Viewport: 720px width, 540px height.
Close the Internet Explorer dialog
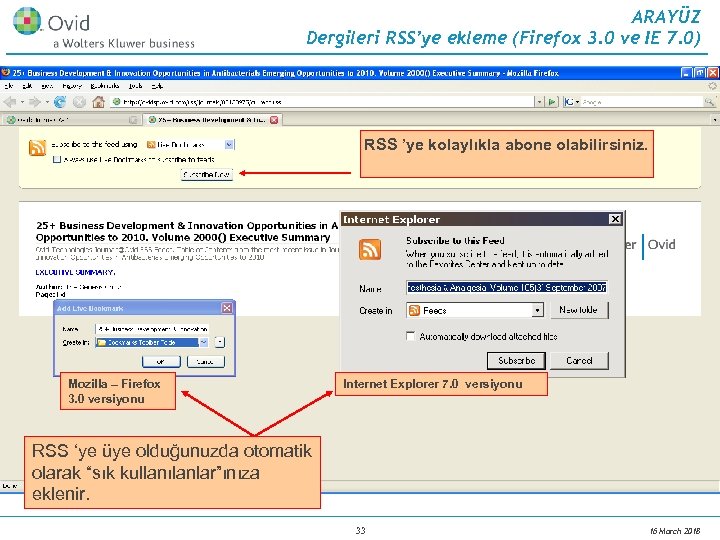click(615, 219)
